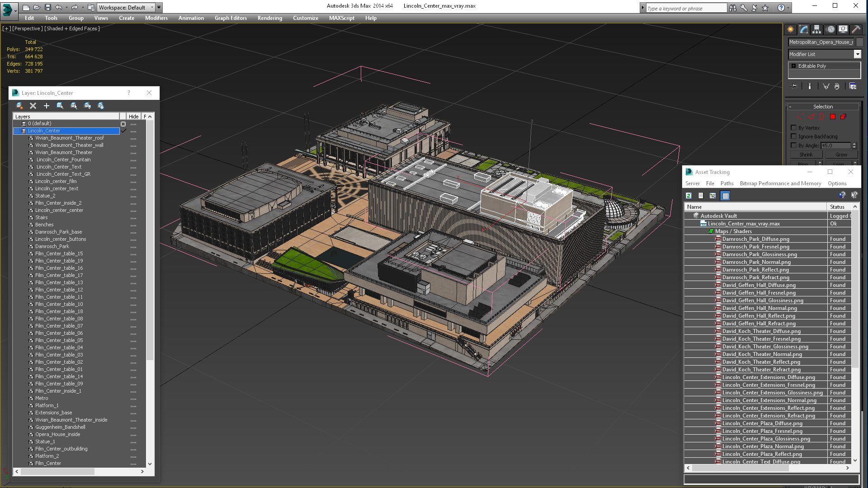The image size is (868, 488).
Task: Click the Shaded + Edged Faces label
Action: (72, 28)
